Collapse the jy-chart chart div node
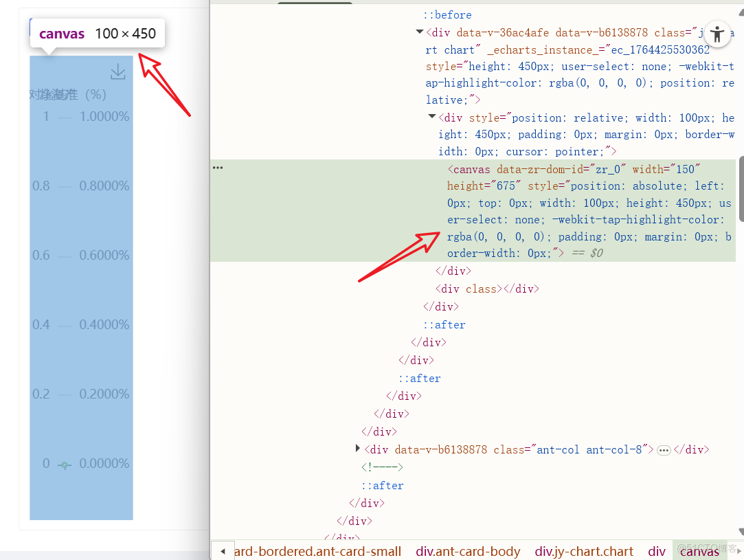 [420, 32]
